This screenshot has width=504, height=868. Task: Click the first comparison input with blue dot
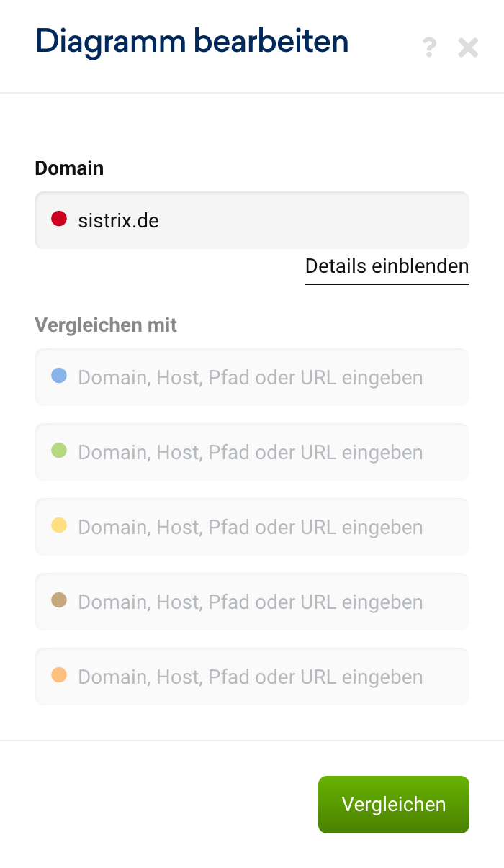coord(266,377)
